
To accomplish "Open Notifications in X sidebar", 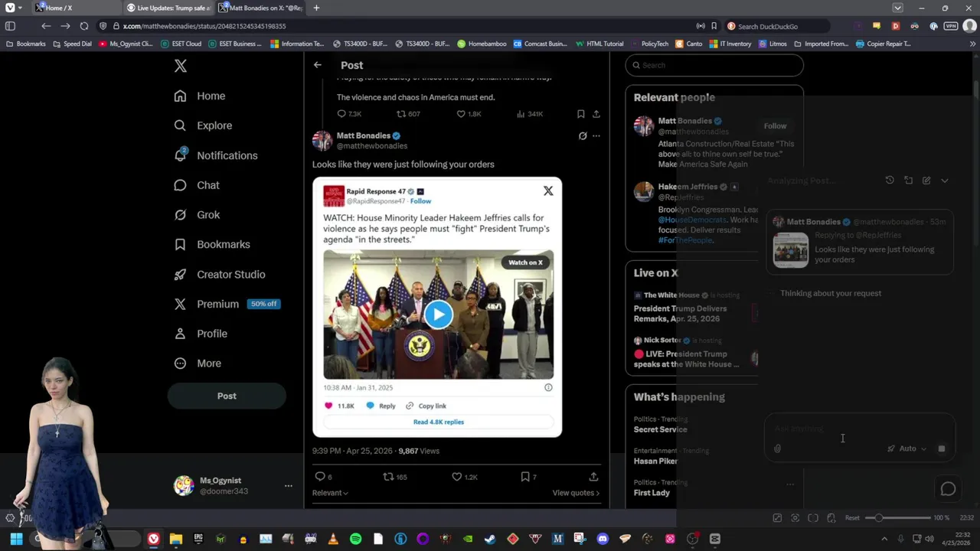I will coord(216,155).
